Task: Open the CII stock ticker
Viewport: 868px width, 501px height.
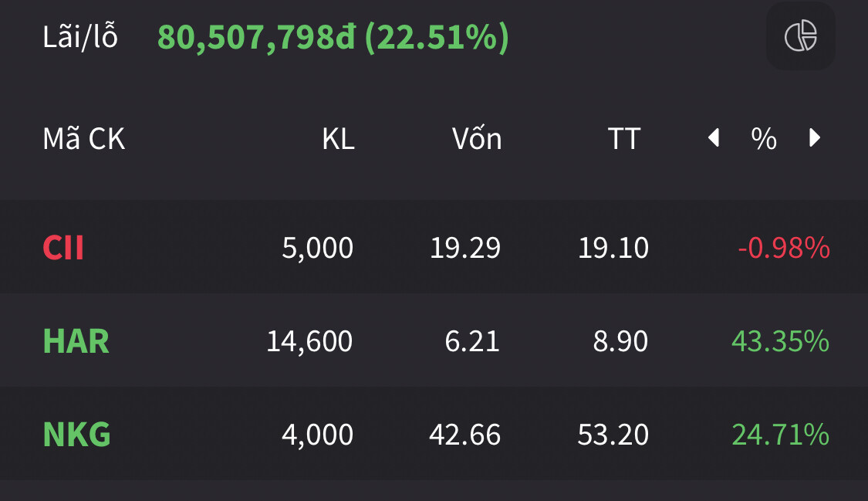Action: (x=63, y=249)
